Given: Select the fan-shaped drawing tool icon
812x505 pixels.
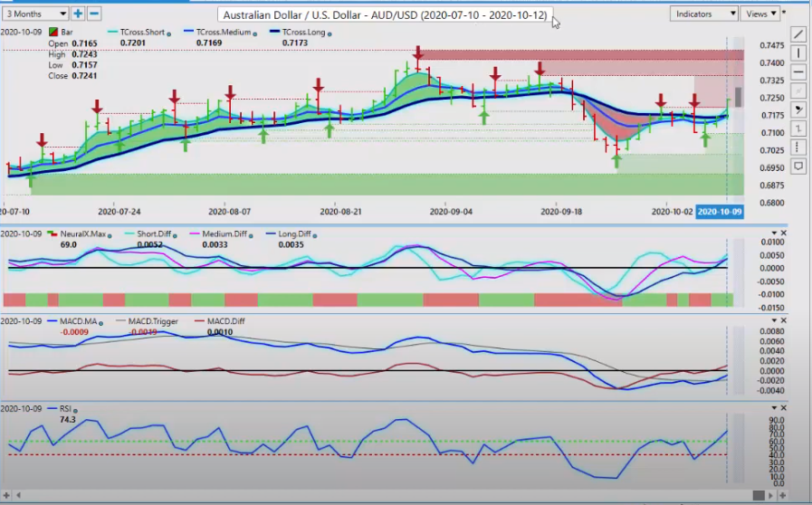Looking at the screenshot, I should click(798, 110).
